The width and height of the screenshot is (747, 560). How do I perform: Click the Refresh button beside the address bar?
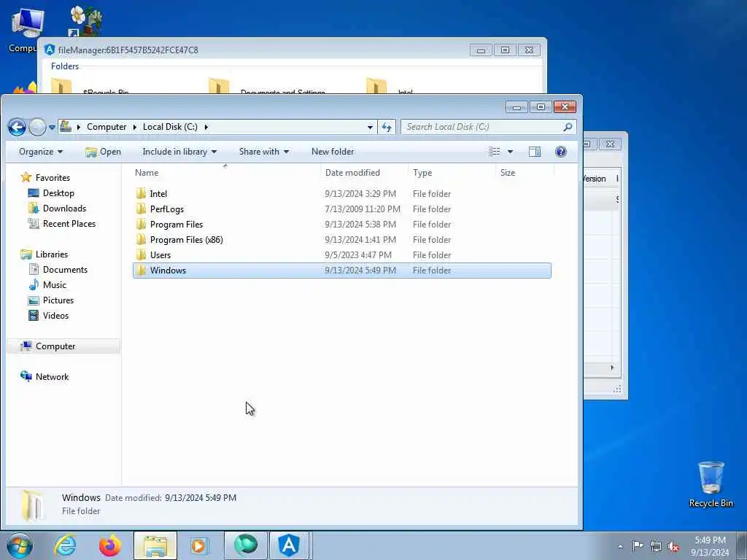pos(387,127)
